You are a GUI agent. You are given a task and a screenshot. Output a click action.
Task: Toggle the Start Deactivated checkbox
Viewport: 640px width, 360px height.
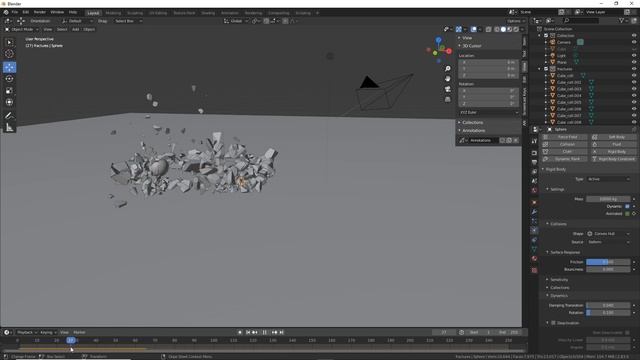pyautogui.click(x=627, y=333)
